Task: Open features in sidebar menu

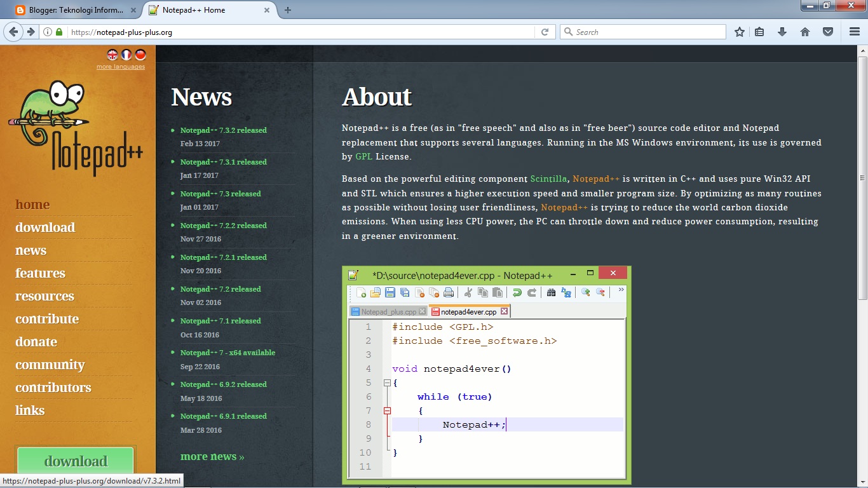Action: click(x=41, y=273)
